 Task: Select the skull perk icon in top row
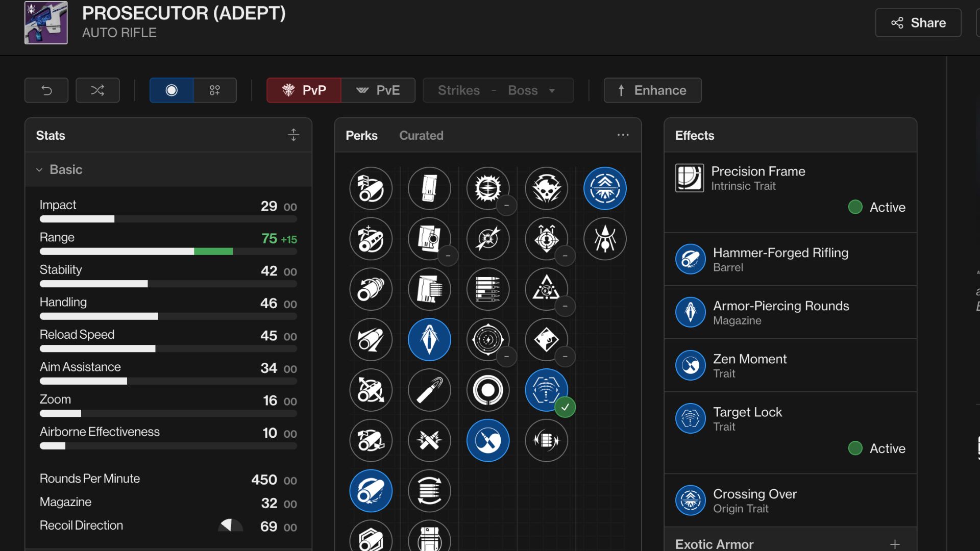point(546,188)
